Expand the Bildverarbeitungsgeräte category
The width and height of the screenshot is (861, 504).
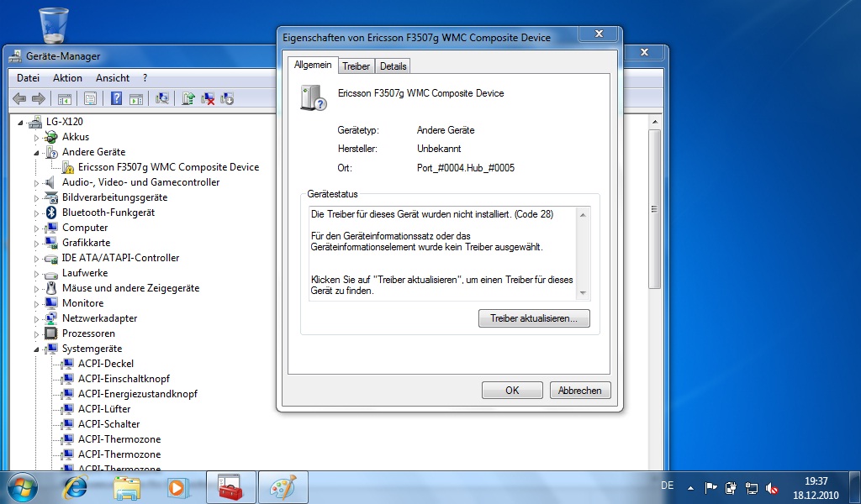point(37,198)
